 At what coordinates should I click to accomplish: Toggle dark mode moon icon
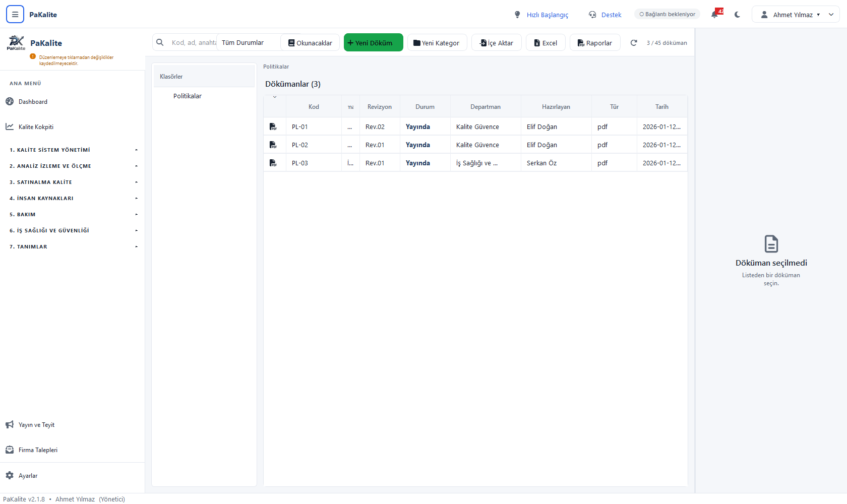point(737,15)
